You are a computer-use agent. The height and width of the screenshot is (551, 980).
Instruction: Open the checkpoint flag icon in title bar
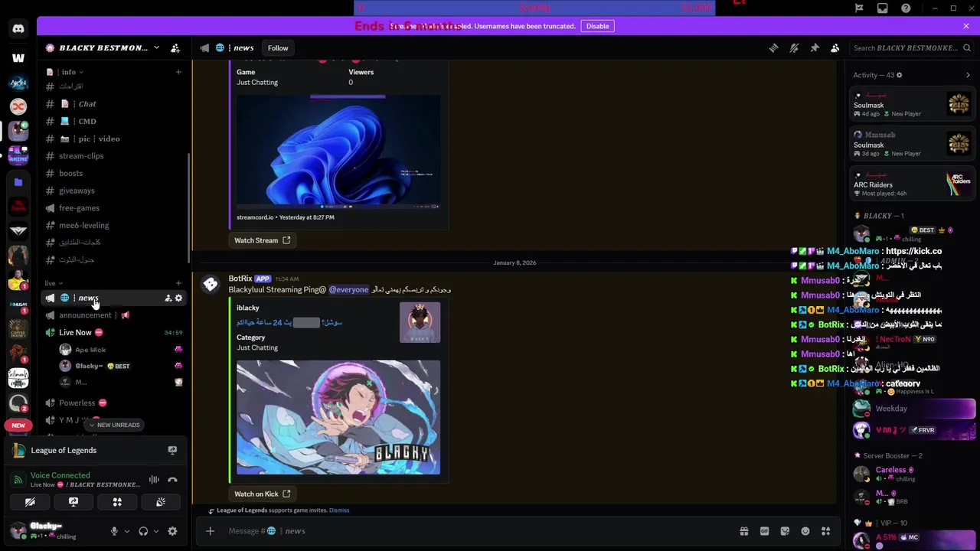(x=859, y=8)
